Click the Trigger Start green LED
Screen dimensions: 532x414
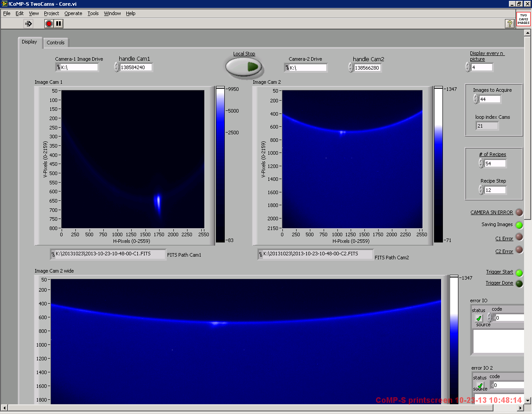519,273
